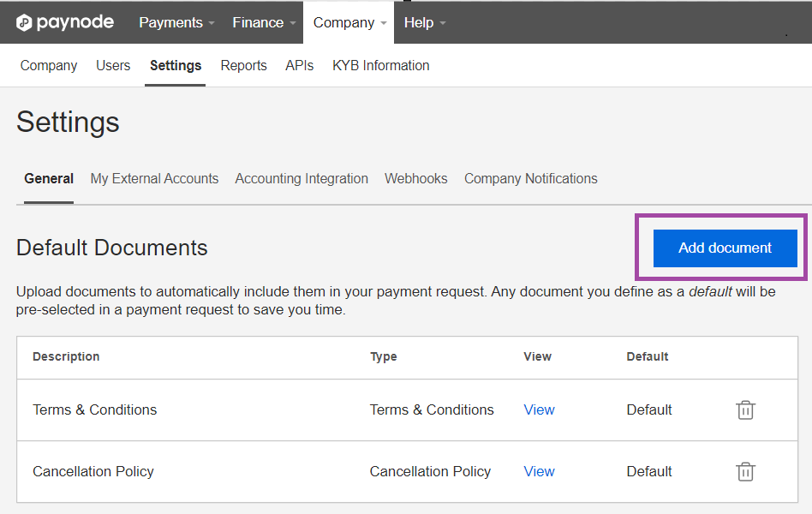
Task: Open Company Notifications settings
Action: point(530,178)
